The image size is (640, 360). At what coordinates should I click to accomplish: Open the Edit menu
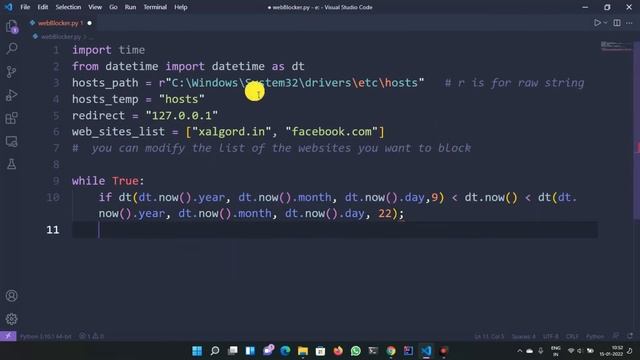pos(42,7)
